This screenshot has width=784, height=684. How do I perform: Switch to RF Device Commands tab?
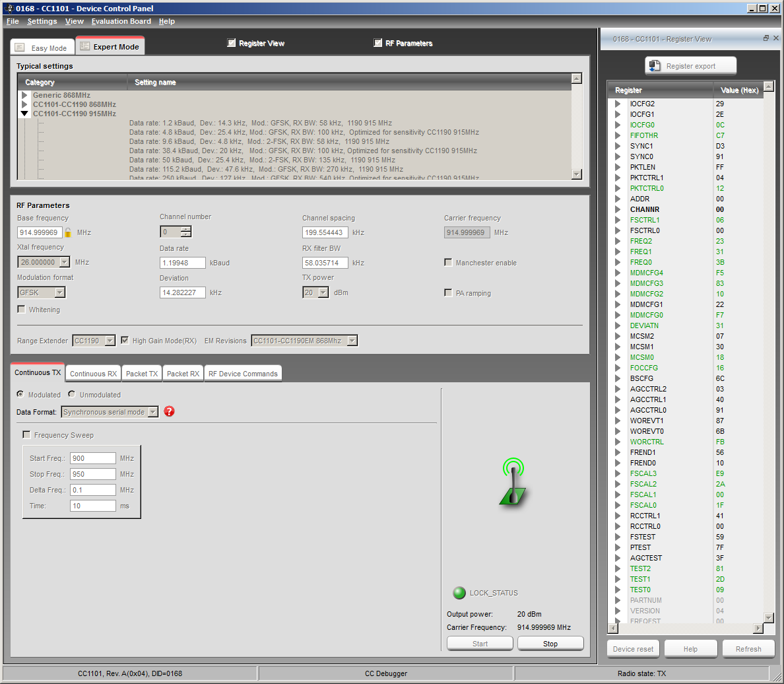[243, 373]
